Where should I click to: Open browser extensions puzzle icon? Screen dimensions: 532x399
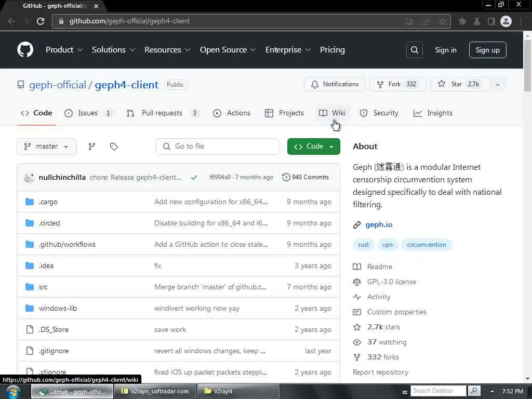462,21
